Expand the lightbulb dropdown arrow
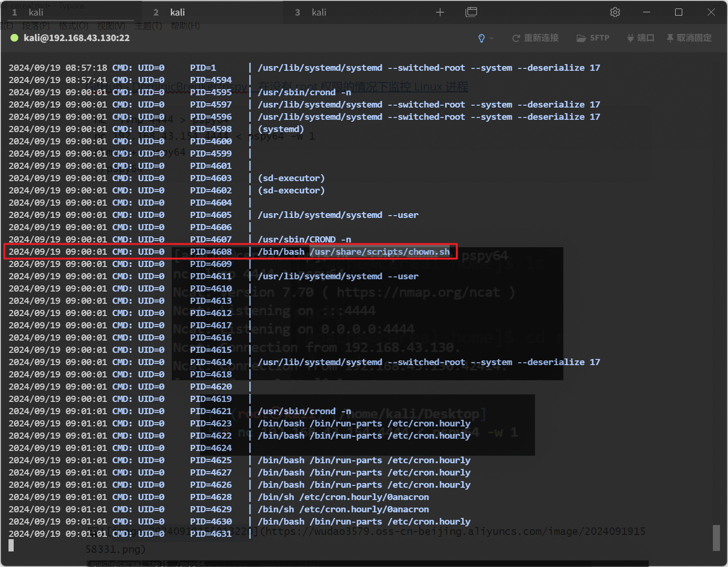728x567 pixels. [492, 38]
